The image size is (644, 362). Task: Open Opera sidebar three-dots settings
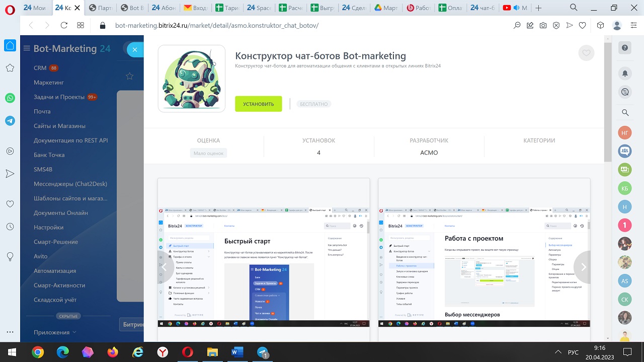point(10,332)
